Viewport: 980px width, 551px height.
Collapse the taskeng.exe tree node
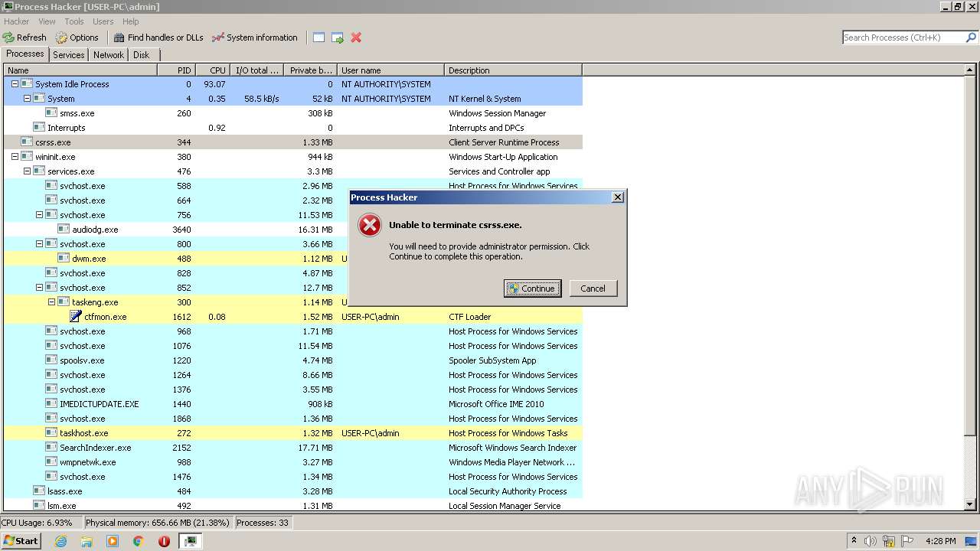pyautogui.click(x=51, y=302)
